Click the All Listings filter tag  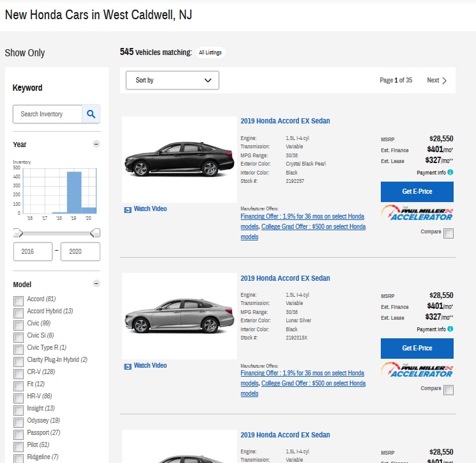click(x=210, y=52)
